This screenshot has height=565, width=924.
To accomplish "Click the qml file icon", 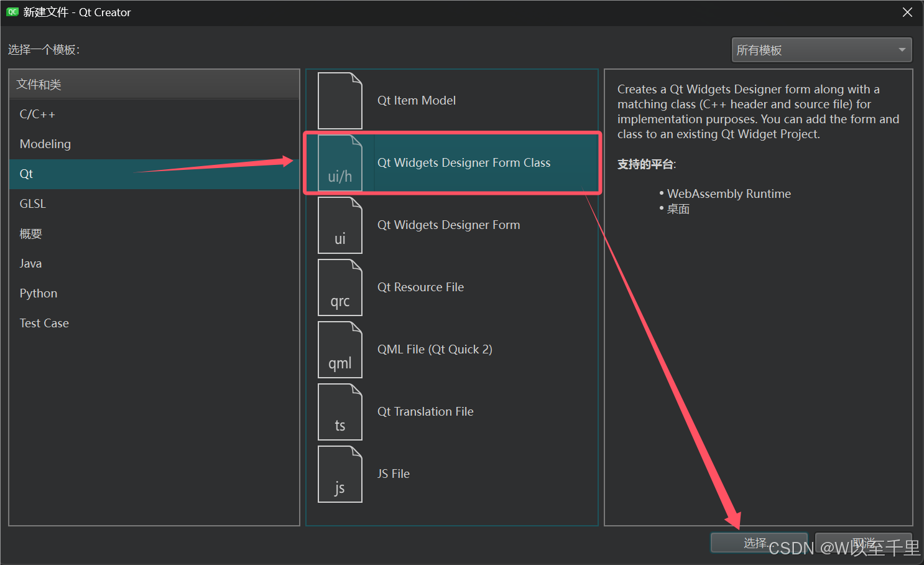I will [x=340, y=350].
